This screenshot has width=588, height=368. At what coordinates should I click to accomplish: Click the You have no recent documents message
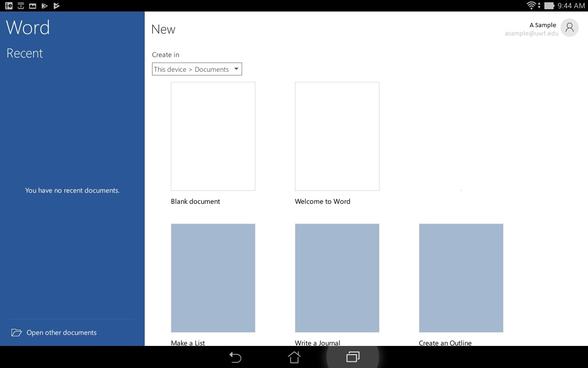tap(72, 190)
